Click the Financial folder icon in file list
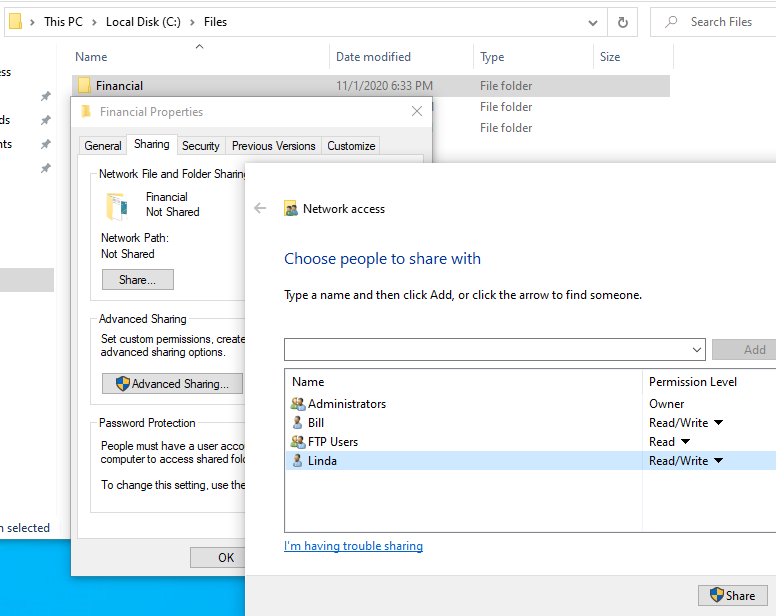776x616 pixels. (x=84, y=86)
